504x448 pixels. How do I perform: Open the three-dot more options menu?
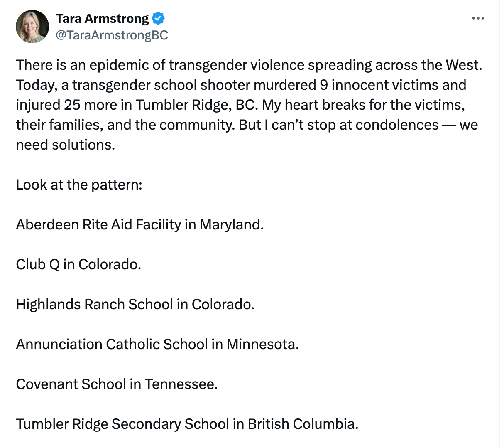(x=478, y=18)
